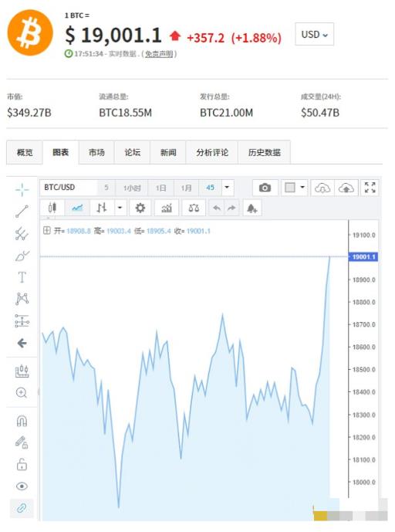Choose the text annotation tool

(x=22, y=277)
